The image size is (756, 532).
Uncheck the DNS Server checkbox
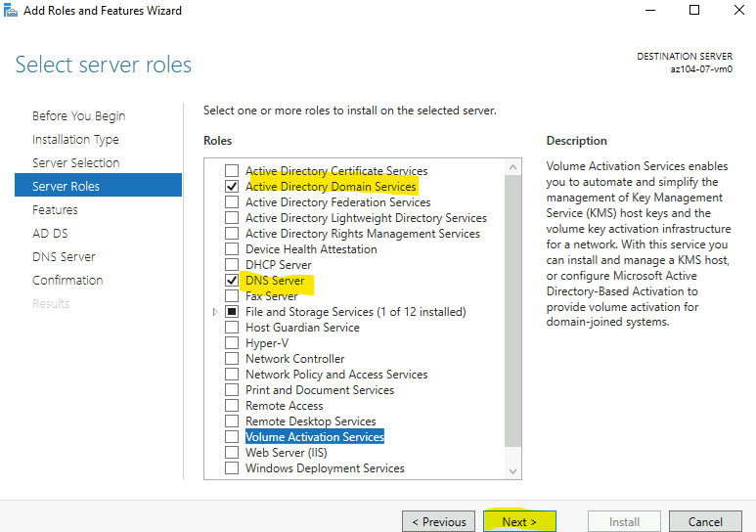[232, 281]
